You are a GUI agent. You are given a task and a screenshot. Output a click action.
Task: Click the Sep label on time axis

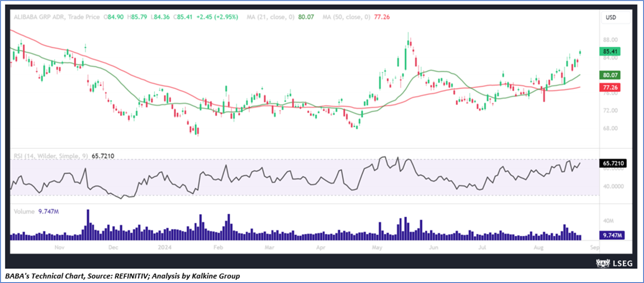pyautogui.click(x=595, y=247)
